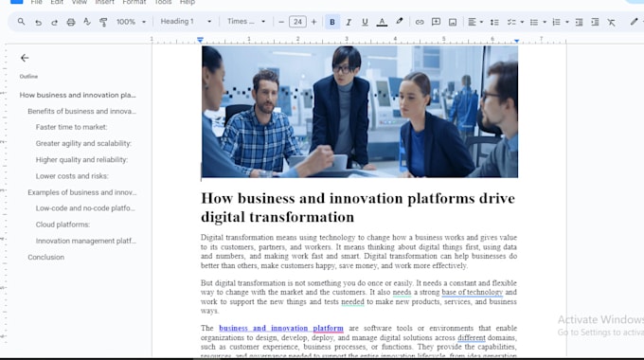This screenshot has height=360, width=644.
Task: Open the text alignment options
Action: [x=475, y=22]
